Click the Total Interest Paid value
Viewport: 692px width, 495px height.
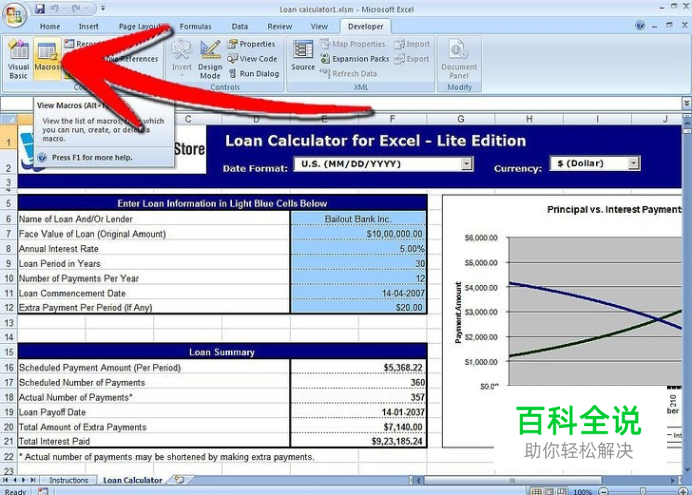tap(358, 441)
